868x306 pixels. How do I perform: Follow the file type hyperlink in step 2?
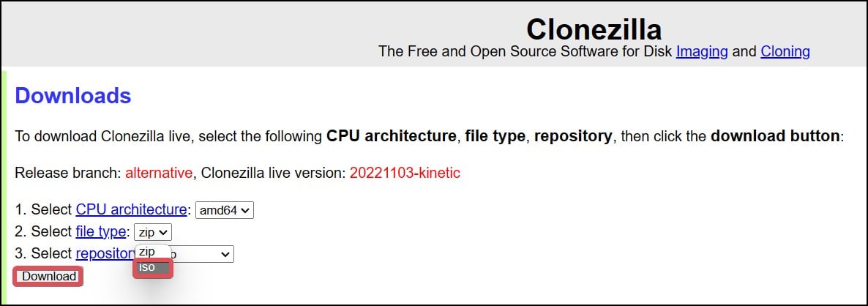click(x=102, y=232)
